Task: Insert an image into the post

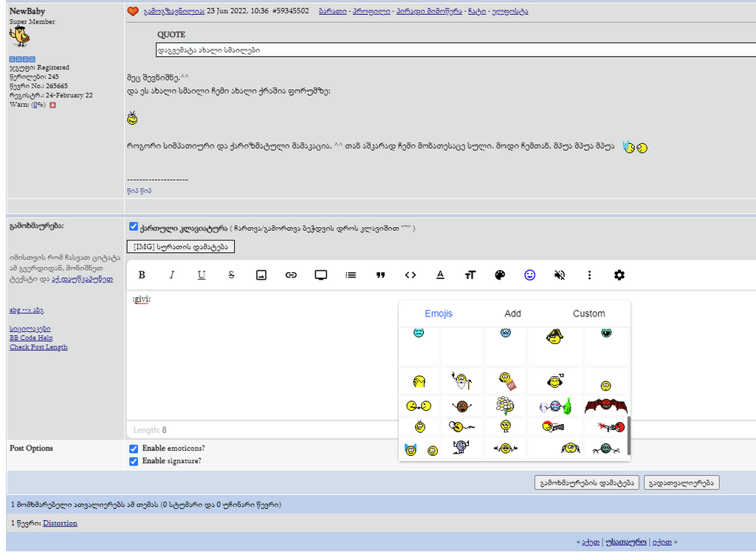Action: [261, 274]
